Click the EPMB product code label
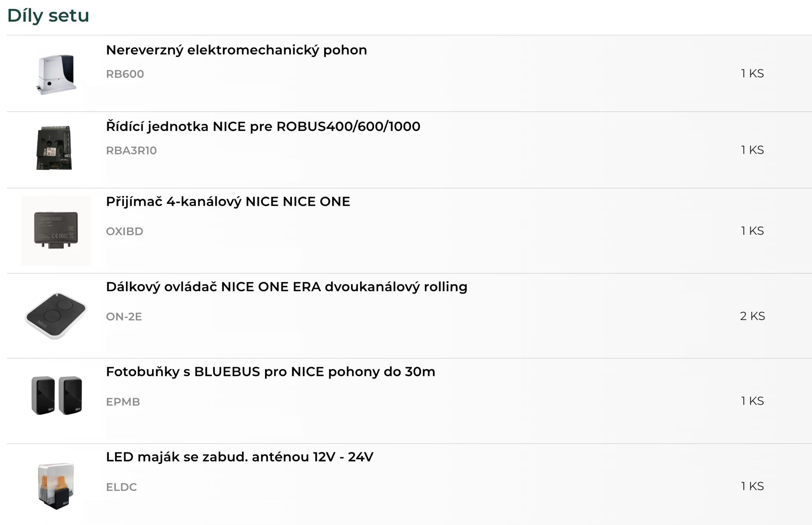Image resolution: width=812 pixels, height=525 pixels. [x=123, y=402]
